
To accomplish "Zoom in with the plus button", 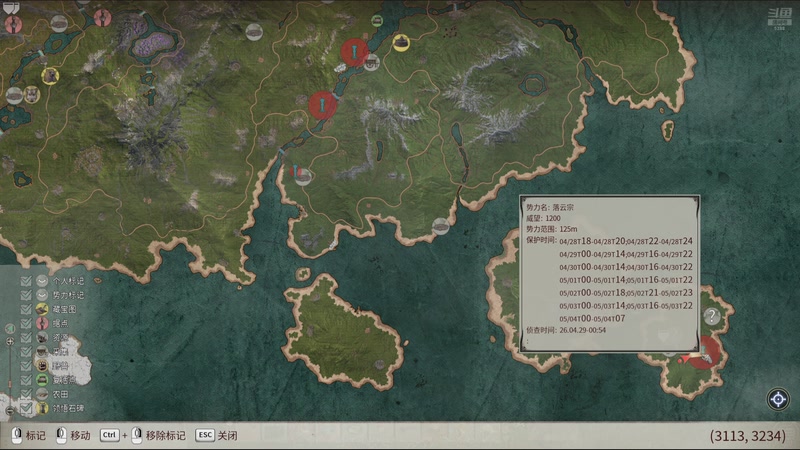I will pos(10,342).
